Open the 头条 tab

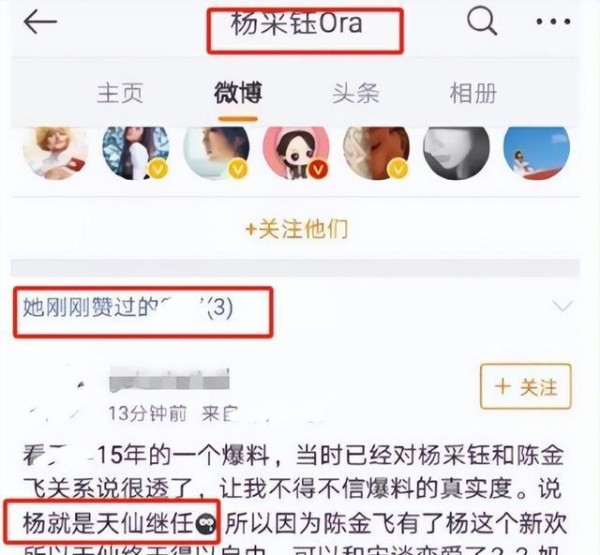[x=356, y=93]
